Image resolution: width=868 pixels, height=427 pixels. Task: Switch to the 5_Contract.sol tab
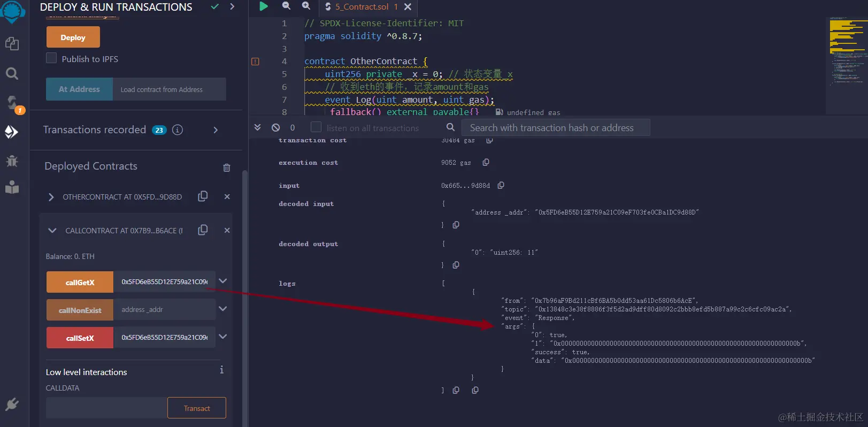click(x=362, y=7)
